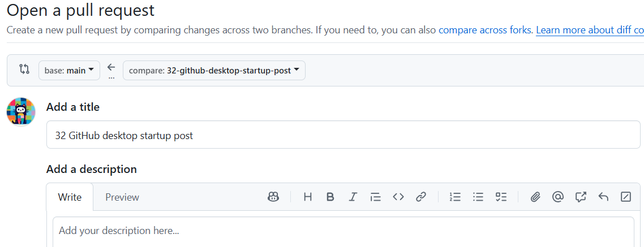This screenshot has width=644, height=247.
Task: Click the 'Add a title' label
Action: pos(72,107)
